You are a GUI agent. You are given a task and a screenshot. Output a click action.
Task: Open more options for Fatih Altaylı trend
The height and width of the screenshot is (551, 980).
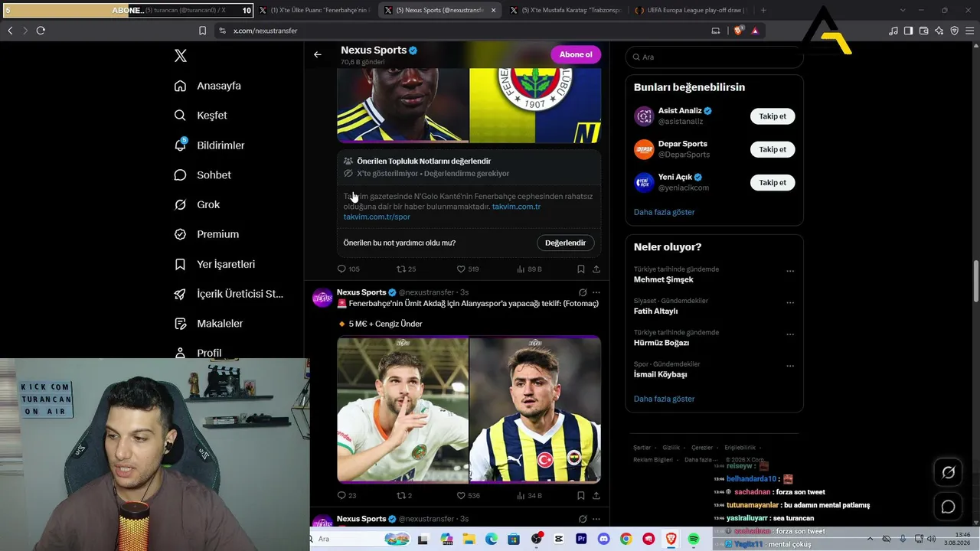click(x=790, y=302)
